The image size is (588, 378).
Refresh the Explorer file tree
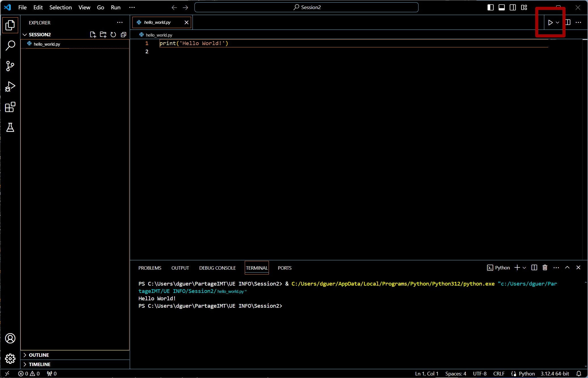(x=113, y=35)
